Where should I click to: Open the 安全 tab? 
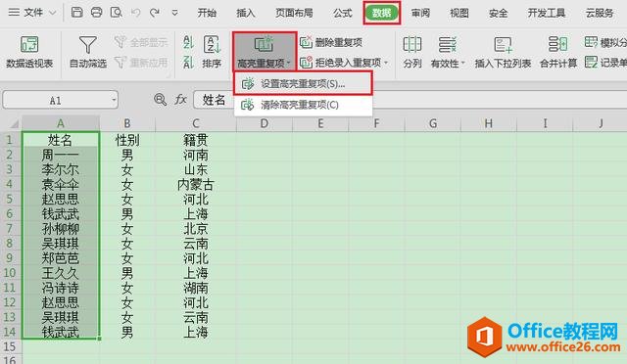498,13
